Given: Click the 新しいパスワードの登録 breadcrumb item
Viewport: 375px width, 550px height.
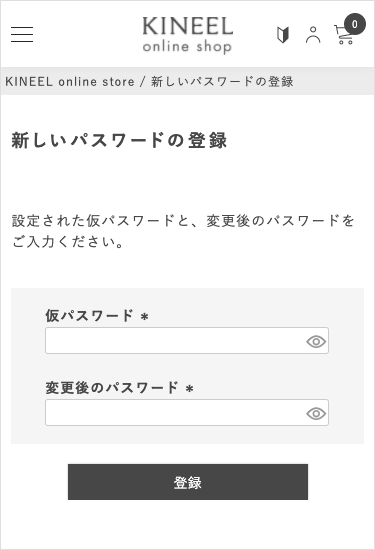Looking at the screenshot, I should 222,82.
